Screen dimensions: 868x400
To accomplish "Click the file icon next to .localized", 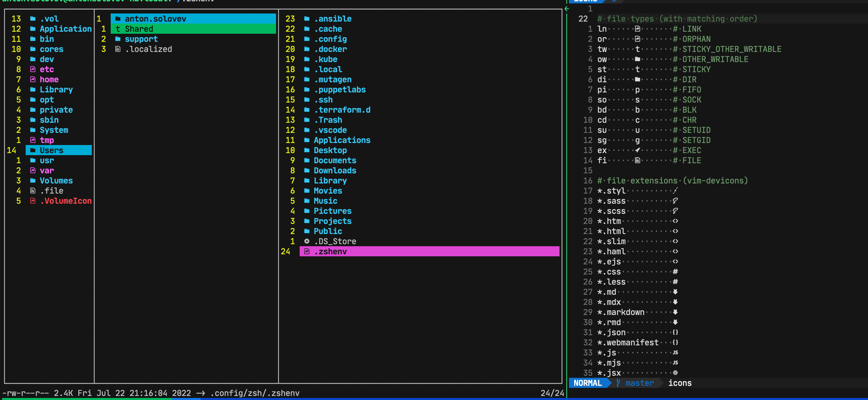I will click(118, 49).
